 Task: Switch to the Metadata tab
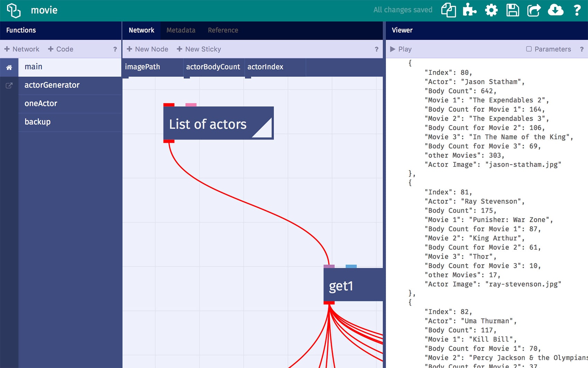[x=181, y=30]
